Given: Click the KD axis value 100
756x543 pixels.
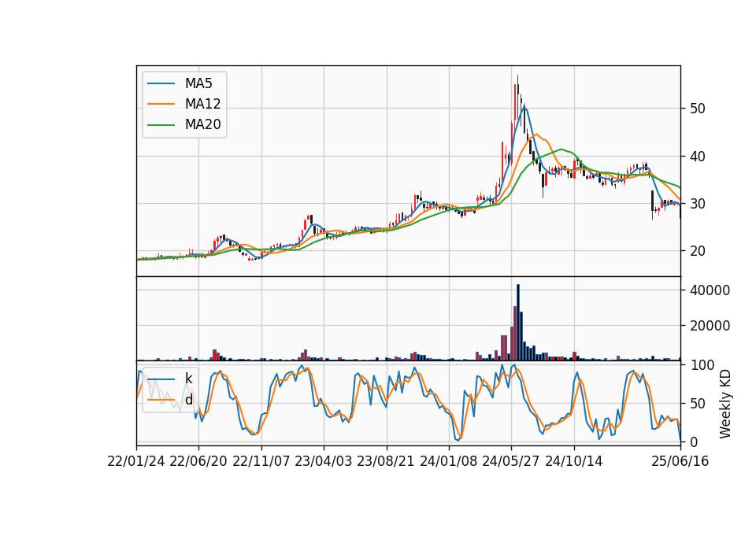Looking at the screenshot, I should 702,364.
